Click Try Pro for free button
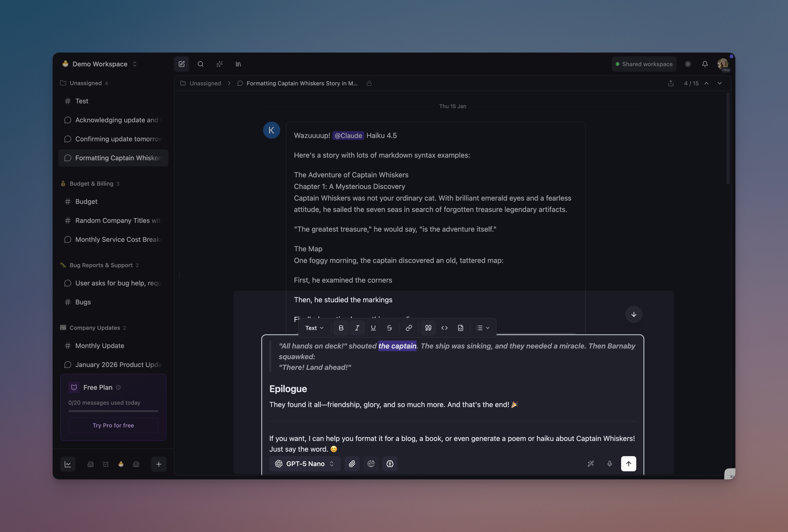This screenshot has height=532, width=788. [x=113, y=425]
